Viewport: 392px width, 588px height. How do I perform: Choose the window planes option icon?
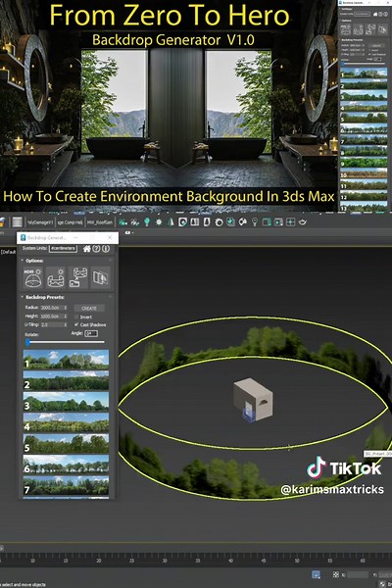point(100,277)
